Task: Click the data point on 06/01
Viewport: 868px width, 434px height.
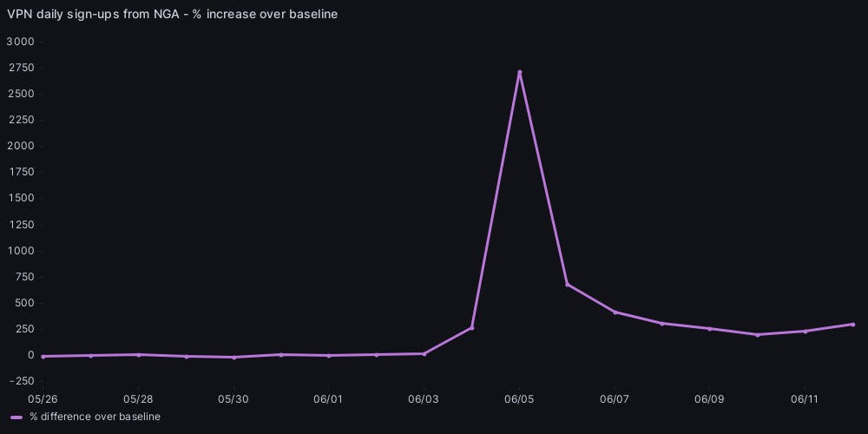Action: click(x=328, y=356)
